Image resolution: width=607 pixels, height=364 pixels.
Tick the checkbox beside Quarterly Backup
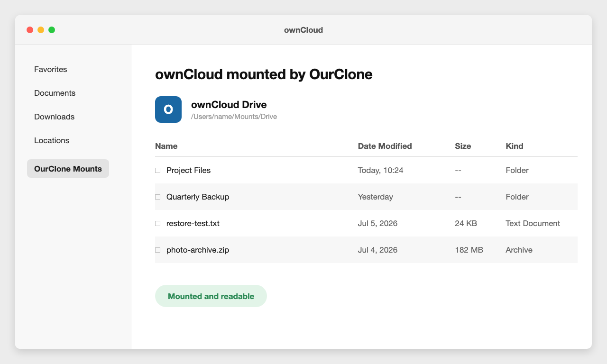[x=158, y=197]
